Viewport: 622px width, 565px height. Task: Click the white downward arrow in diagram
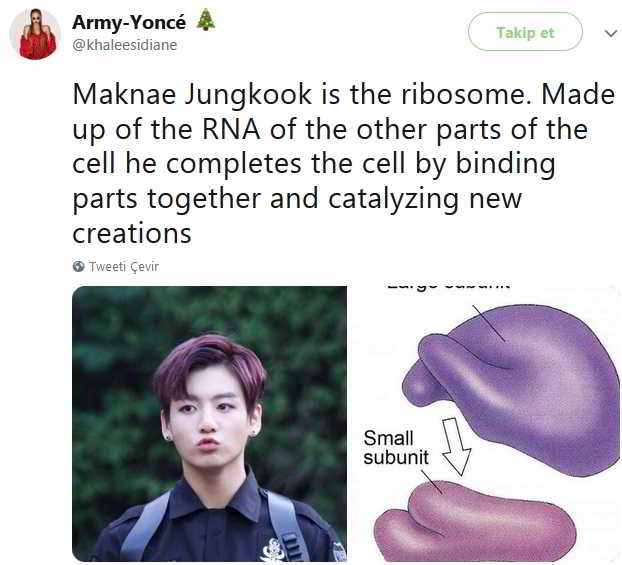click(x=457, y=446)
